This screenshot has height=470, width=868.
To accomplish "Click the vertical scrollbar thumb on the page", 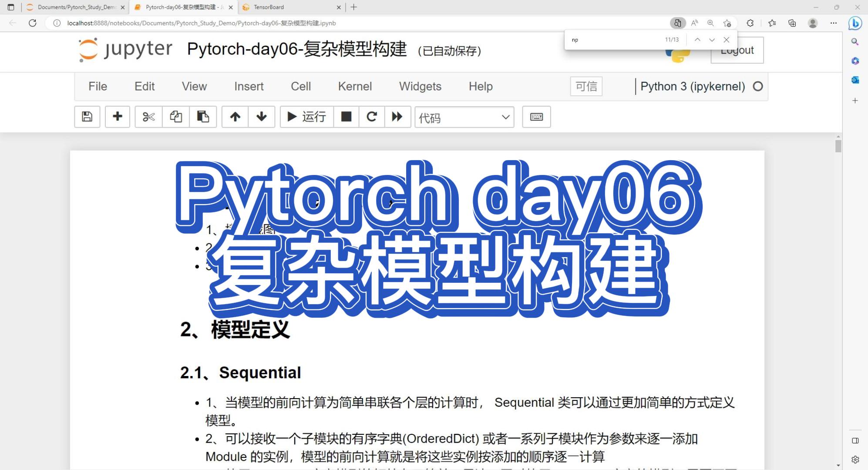I will (x=838, y=145).
